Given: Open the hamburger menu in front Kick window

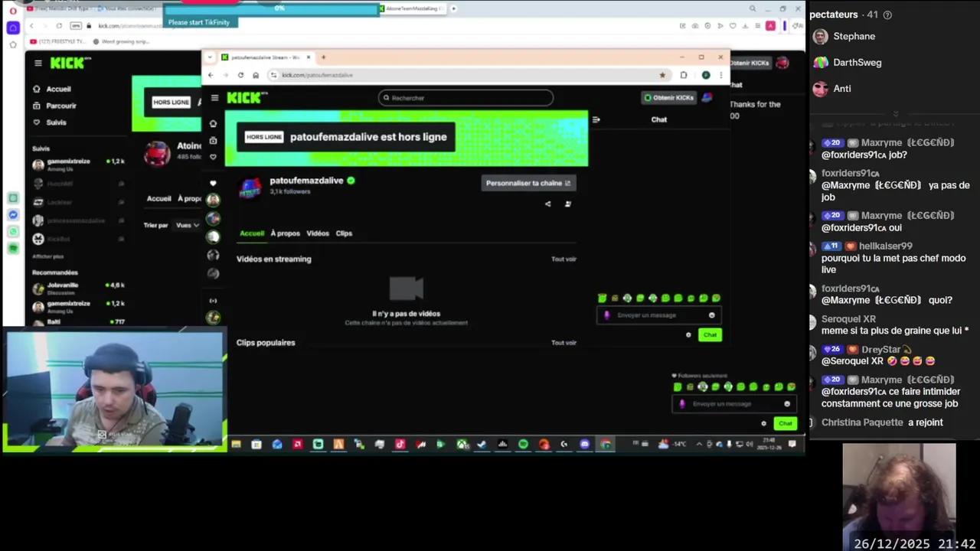Looking at the screenshot, I should (214, 98).
